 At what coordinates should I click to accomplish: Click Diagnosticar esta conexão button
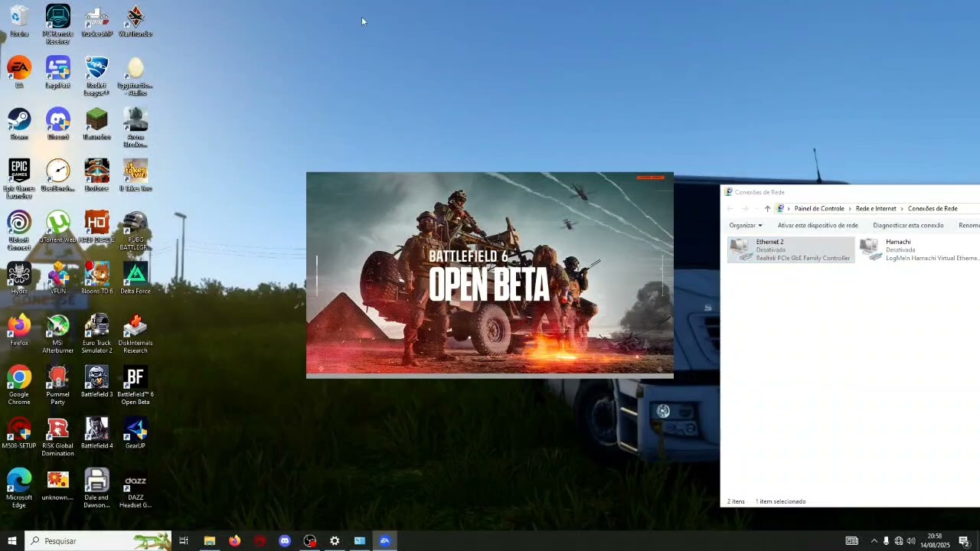908,225
